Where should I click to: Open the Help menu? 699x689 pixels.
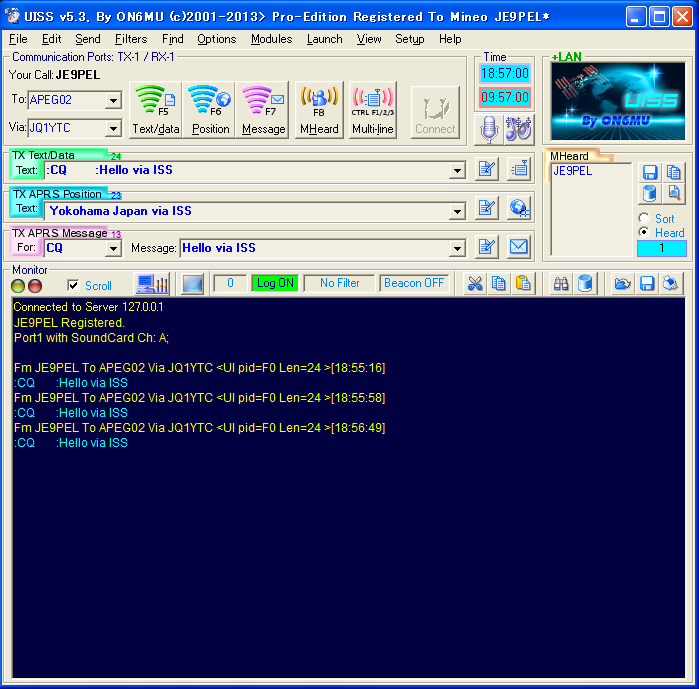pyautogui.click(x=450, y=39)
